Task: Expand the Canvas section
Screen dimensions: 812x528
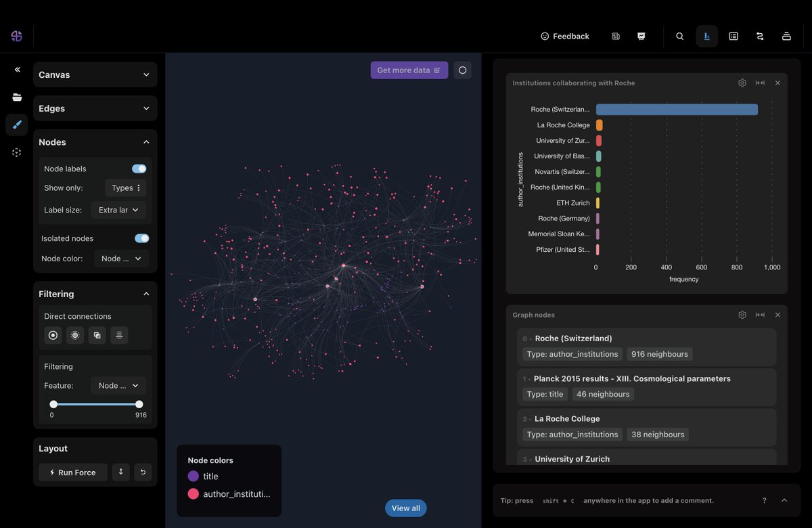Action: (95, 74)
